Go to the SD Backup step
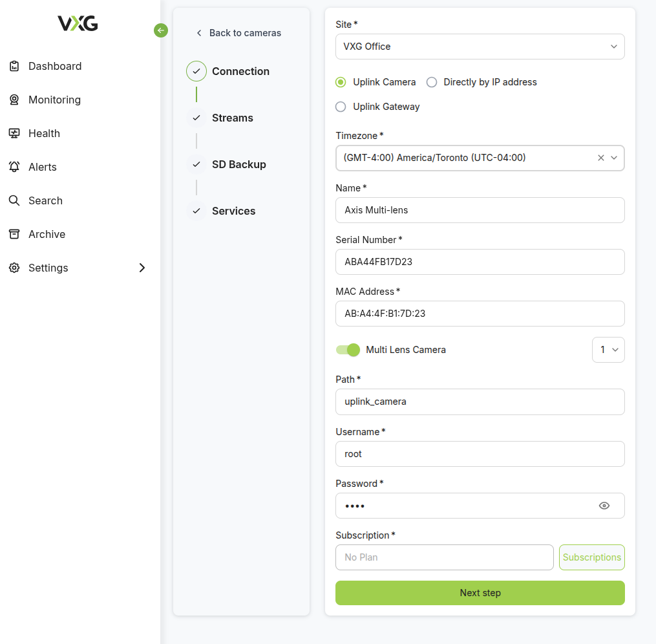This screenshot has width=656, height=644. [238, 164]
